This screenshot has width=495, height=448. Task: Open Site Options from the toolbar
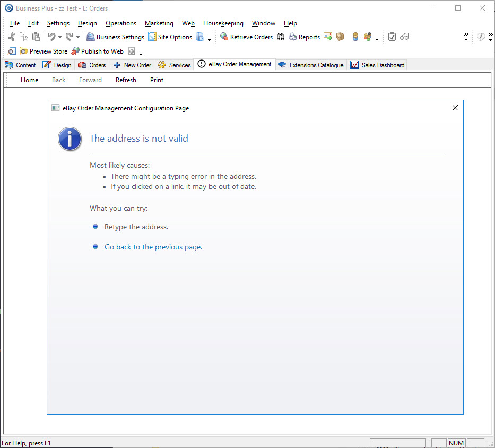click(x=152, y=37)
